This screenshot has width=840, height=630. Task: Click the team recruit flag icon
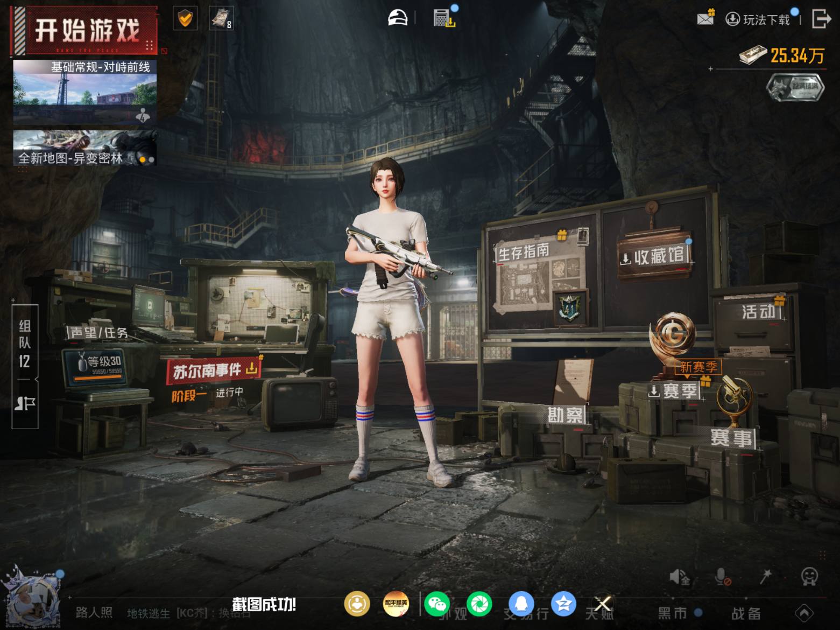tap(25, 403)
